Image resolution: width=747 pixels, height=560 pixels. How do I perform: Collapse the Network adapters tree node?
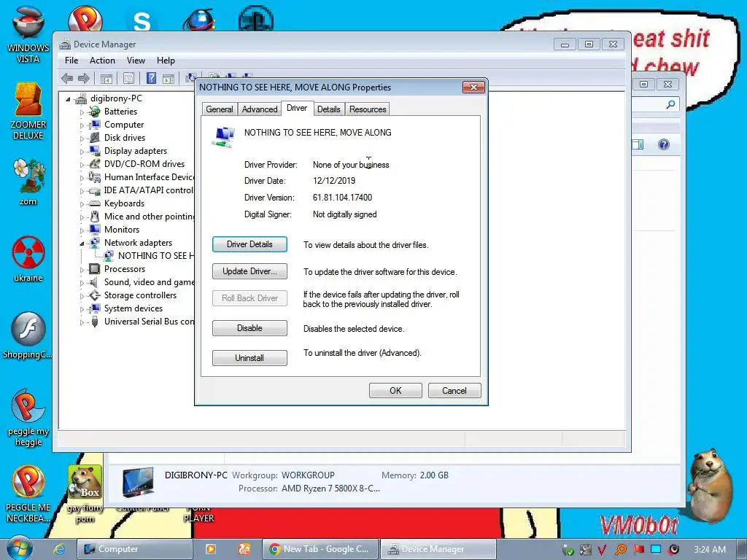pyautogui.click(x=82, y=244)
